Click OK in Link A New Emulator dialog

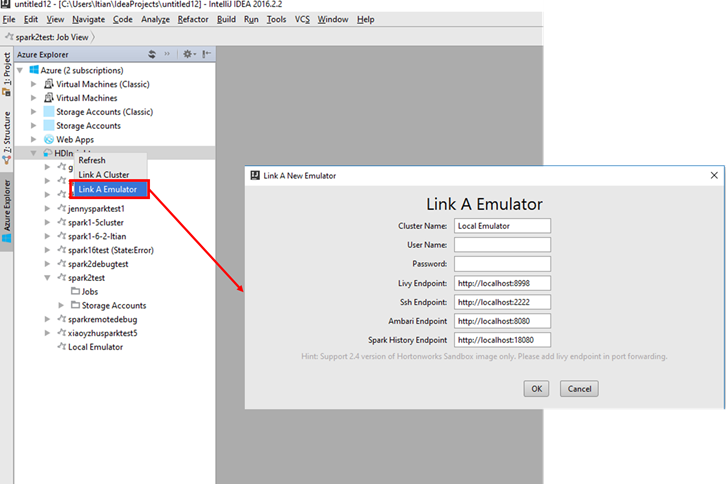coord(536,389)
